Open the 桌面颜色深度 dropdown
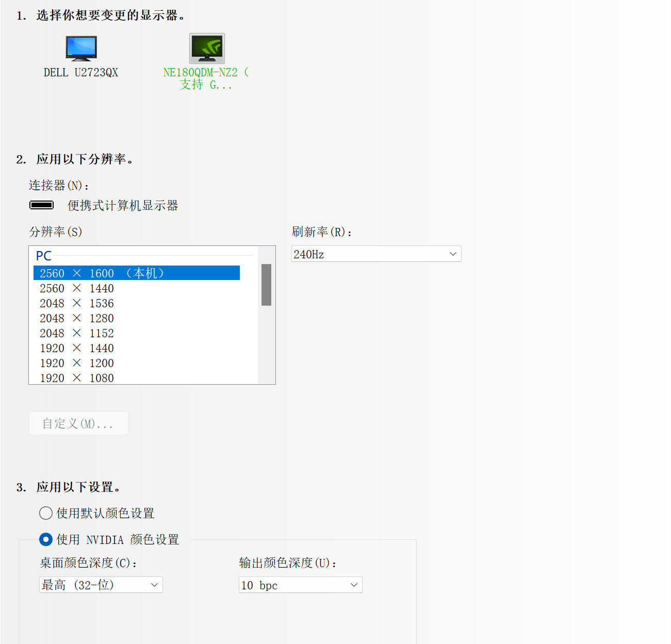Screen dimensions: 671x644 101,585
